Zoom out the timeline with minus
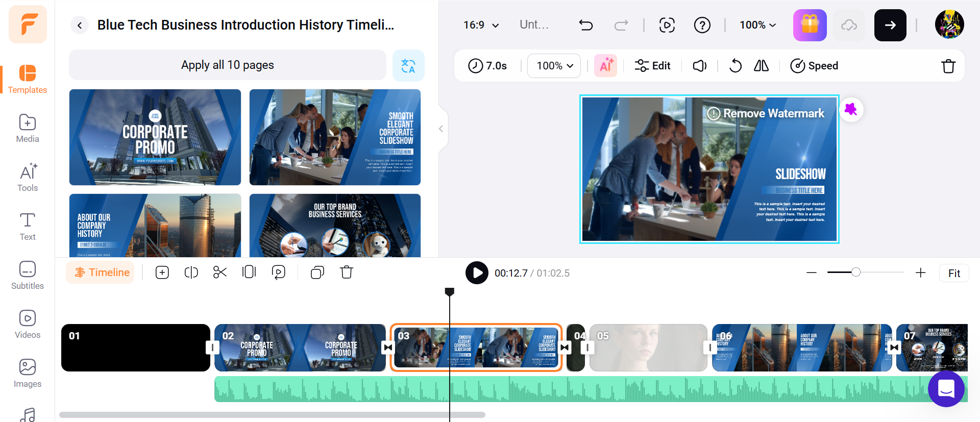The image size is (980, 422). (x=812, y=273)
